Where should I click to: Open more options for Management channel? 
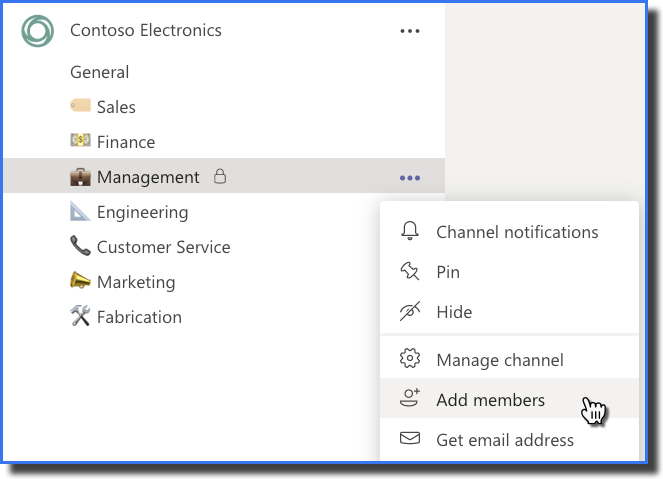[410, 178]
